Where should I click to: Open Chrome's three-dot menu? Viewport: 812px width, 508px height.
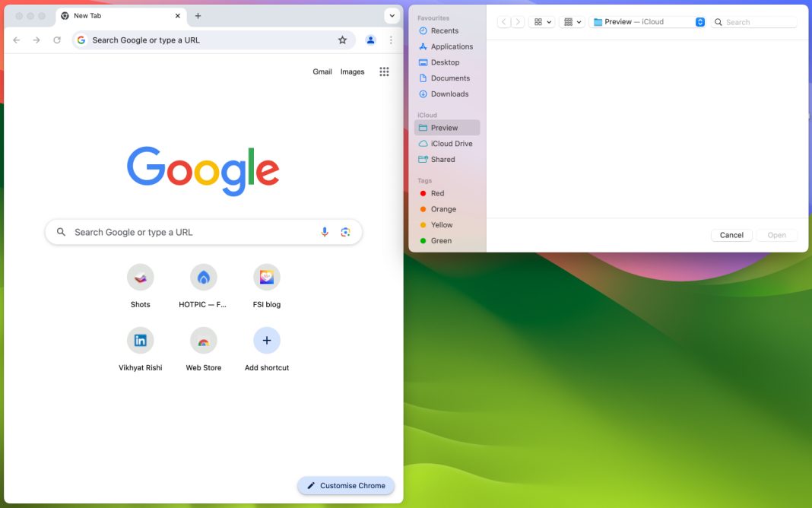(391, 40)
